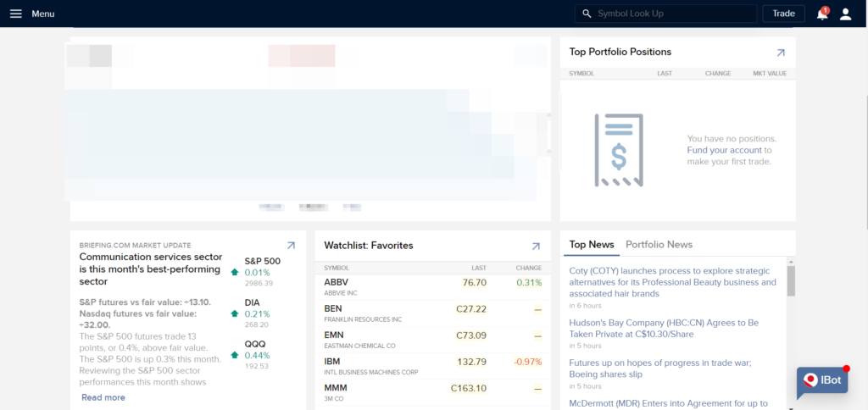Open the IBot chat assistant

823,381
